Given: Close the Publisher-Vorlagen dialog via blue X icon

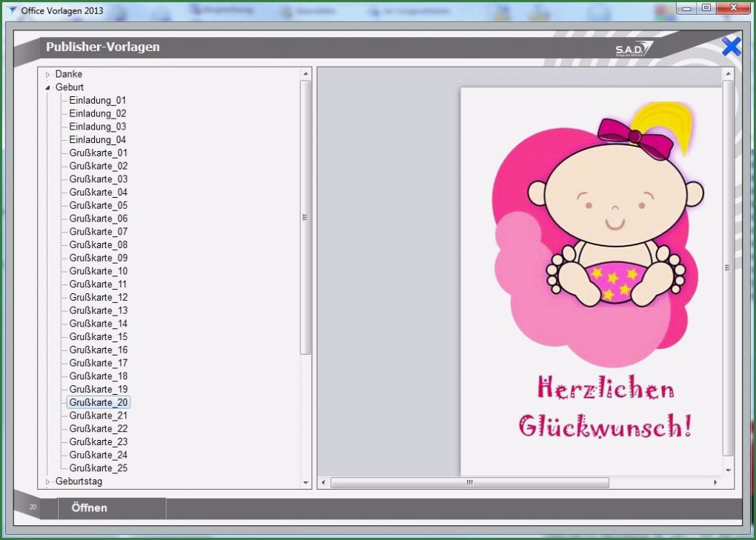Looking at the screenshot, I should coord(730,47).
